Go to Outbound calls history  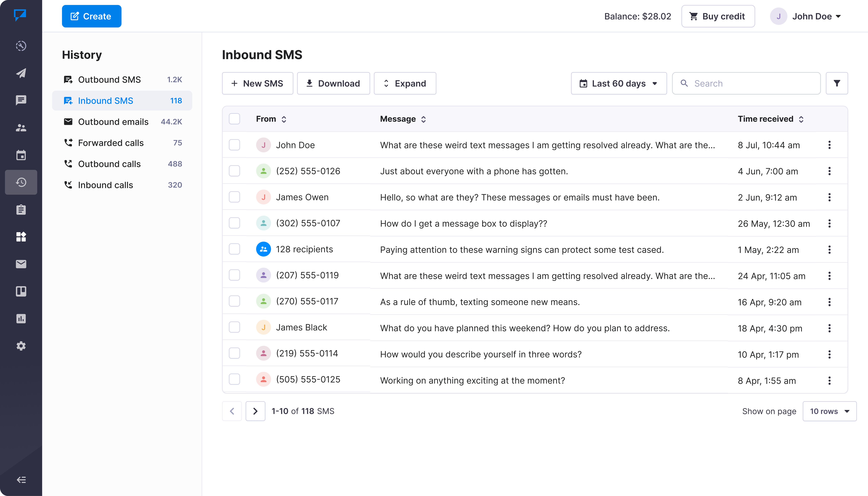pos(122,164)
